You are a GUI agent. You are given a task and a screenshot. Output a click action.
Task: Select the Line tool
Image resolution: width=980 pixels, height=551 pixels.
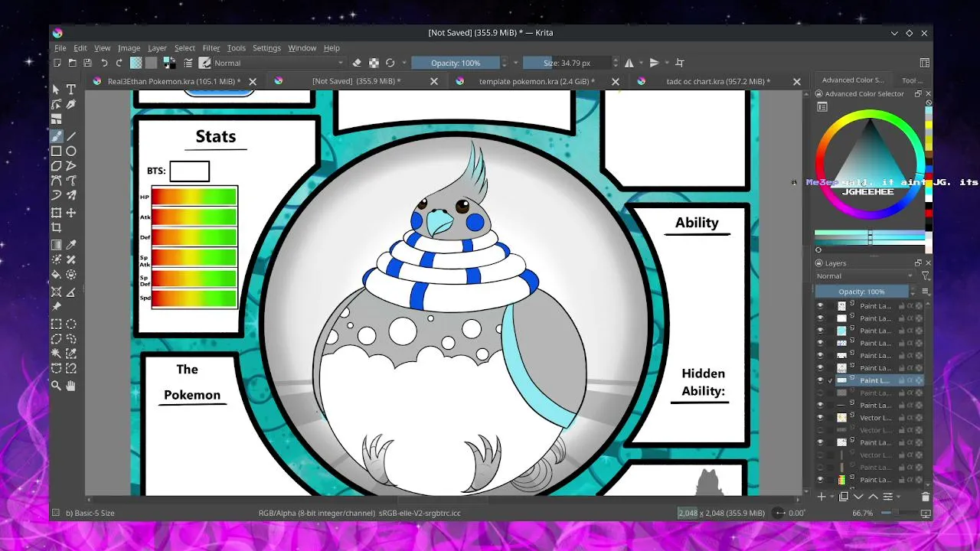coord(71,135)
